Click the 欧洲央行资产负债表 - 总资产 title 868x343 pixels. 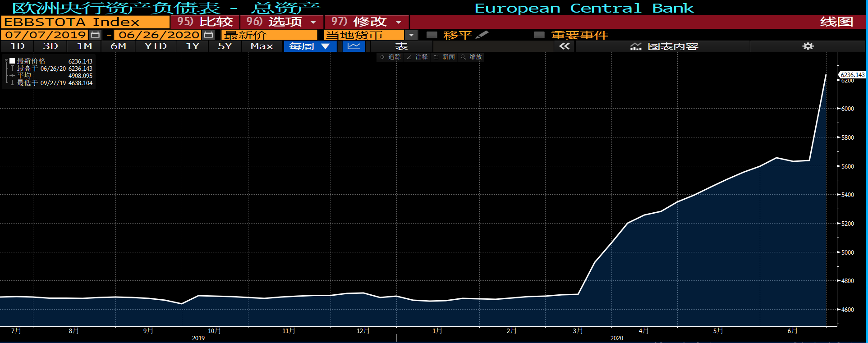166,8
